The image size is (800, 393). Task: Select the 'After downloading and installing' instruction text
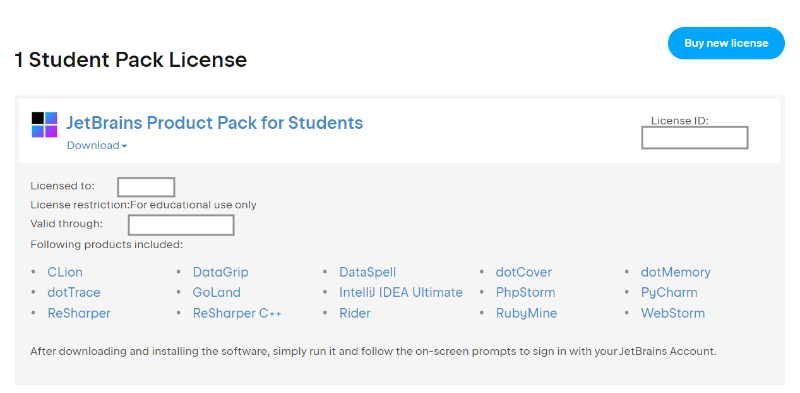[373, 352]
